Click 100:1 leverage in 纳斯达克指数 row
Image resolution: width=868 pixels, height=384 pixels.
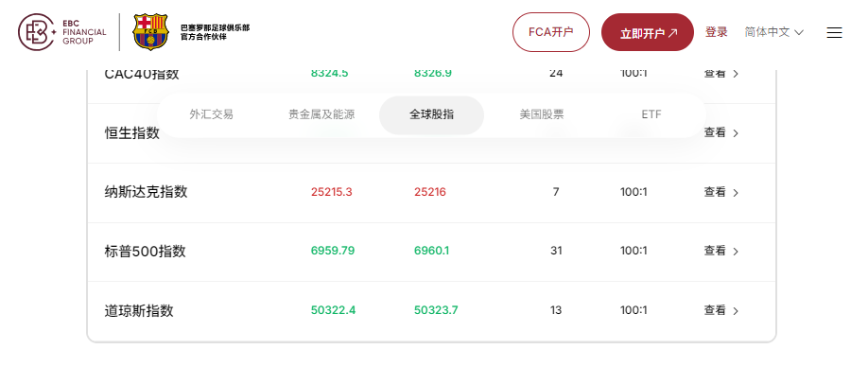[634, 192]
